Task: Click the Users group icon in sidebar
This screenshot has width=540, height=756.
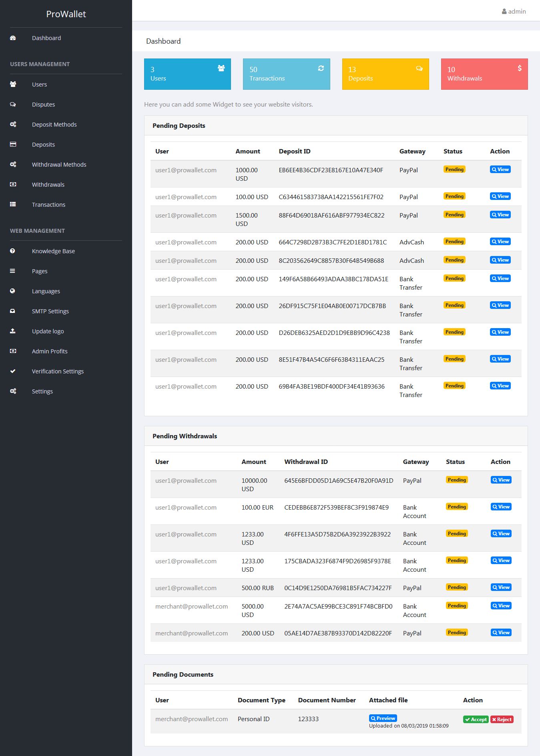Action: coord(13,85)
